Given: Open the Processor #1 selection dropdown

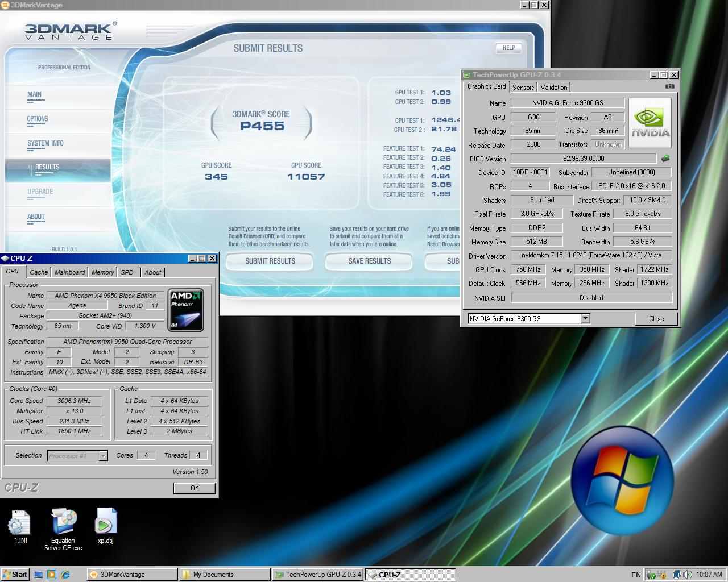Looking at the screenshot, I should [x=103, y=455].
